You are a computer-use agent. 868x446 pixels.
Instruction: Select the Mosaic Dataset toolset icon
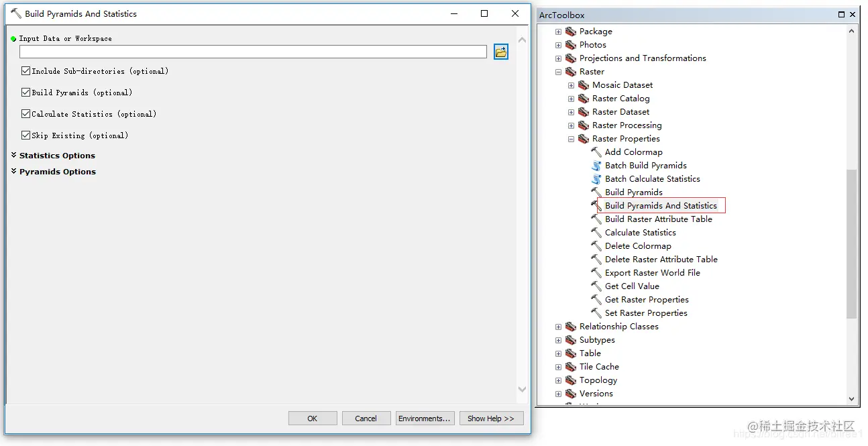point(584,85)
